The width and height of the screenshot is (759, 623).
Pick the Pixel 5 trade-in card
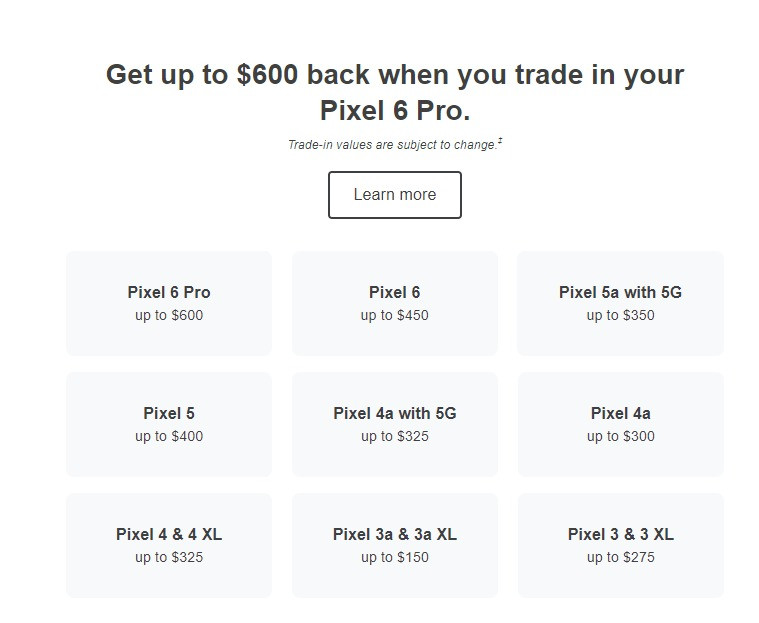[x=169, y=424]
